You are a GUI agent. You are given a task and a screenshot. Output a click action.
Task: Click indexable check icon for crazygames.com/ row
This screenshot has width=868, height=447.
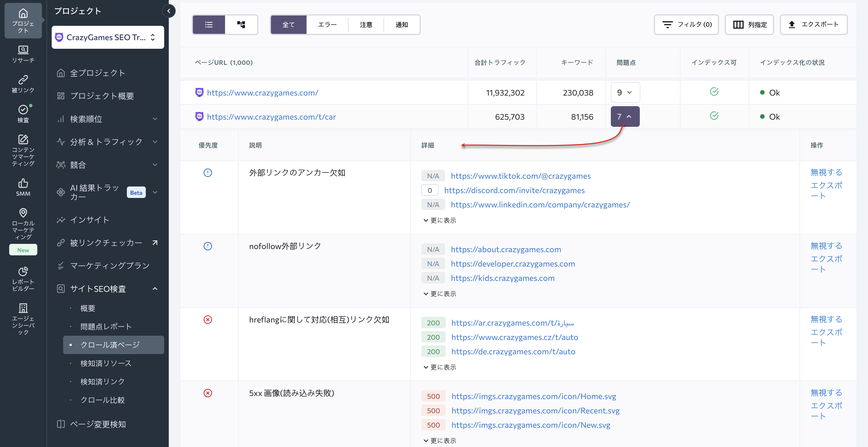(714, 92)
